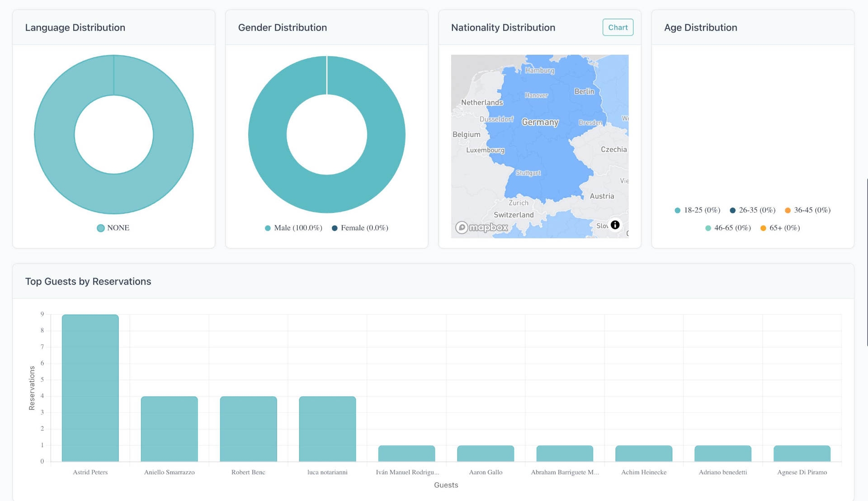Screen dimensions: 868x501
Task: Select the Aniello Smarrazzo bar
Action: 170,429
